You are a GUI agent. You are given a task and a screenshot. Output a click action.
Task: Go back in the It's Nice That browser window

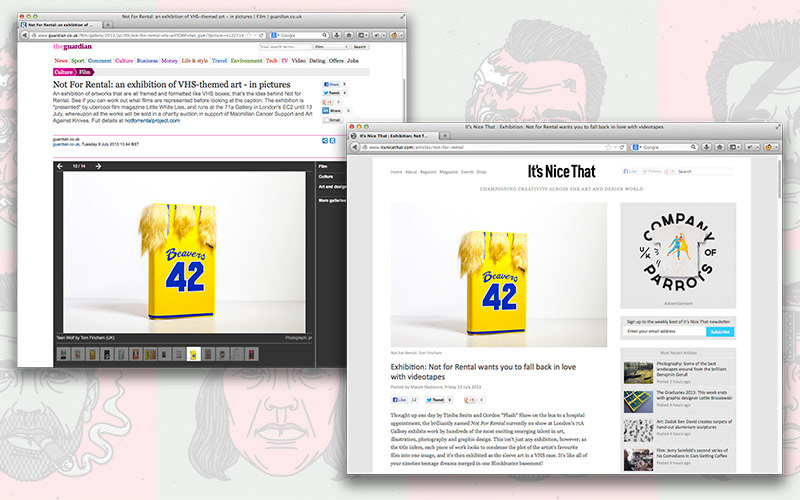coord(355,147)
